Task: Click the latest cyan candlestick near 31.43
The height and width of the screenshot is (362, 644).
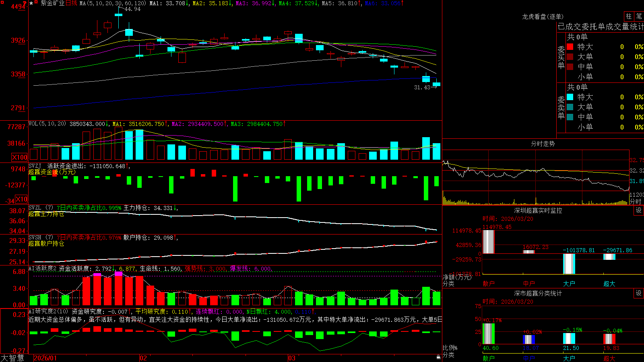Action: coord(437,84)
